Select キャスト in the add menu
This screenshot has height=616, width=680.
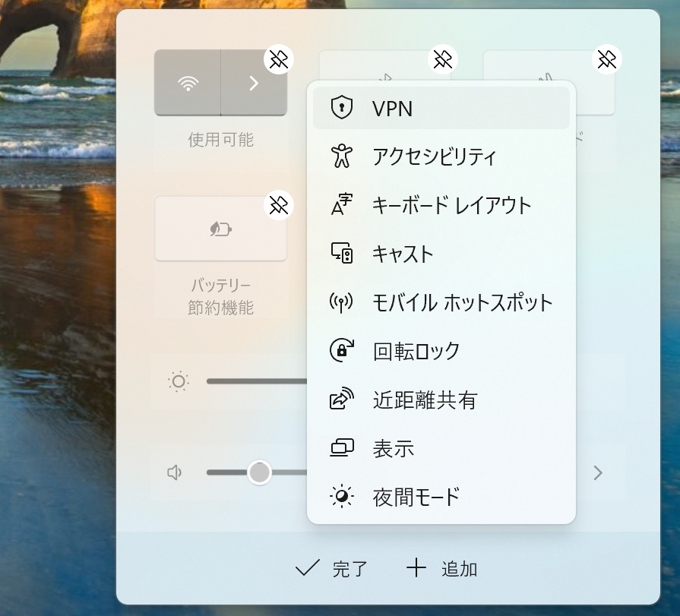441,254
